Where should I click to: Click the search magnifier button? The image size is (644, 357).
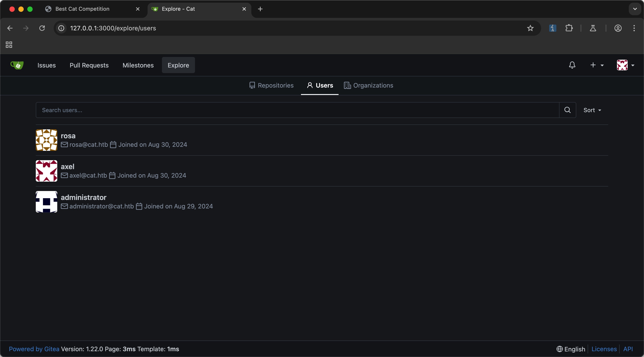[567, 110]
